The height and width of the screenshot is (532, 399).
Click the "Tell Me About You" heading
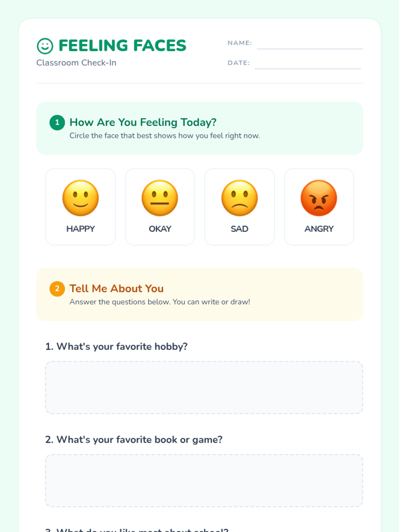pyautogui.click(x=116, y=289)
